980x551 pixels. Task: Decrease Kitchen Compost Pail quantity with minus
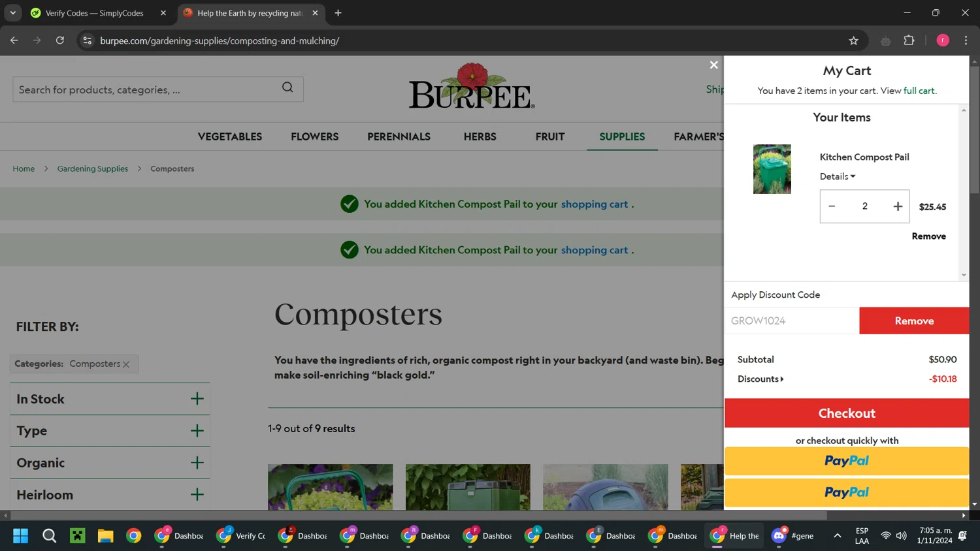tap(832, 206)
